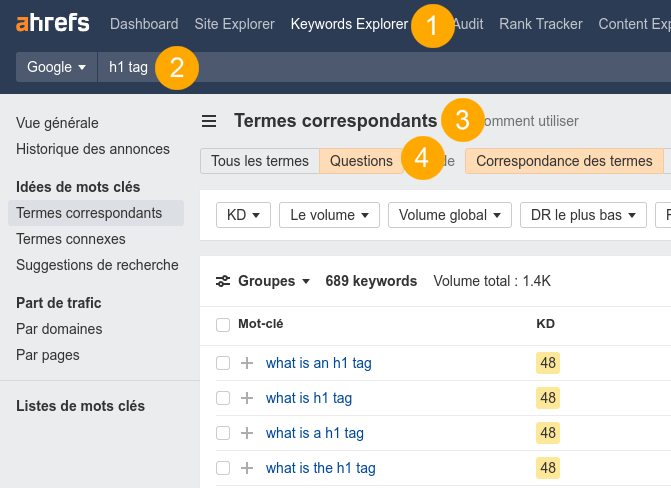The width and height of the screenshot is (671, 488).
Task: Open Termes connexes in the sidebar
Action: (71, 239)
